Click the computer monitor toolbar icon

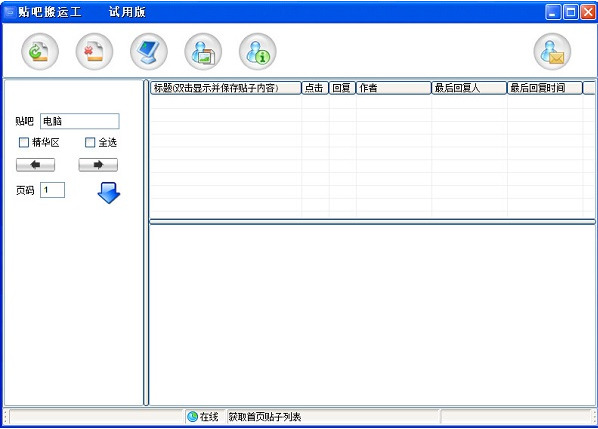tap(149, 51)
